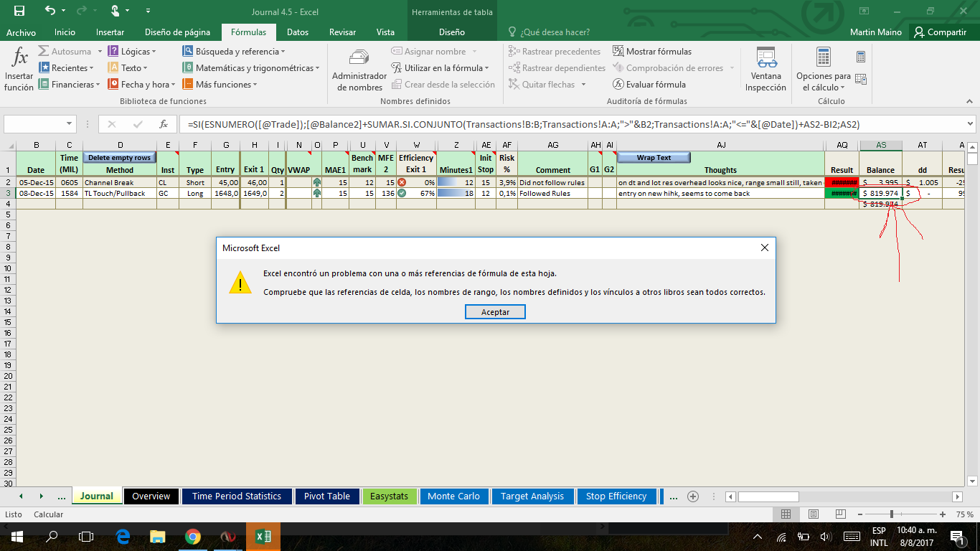980x551 pixels.
Task: Click the Calcular ahora calculator icon
Action: pos(861,57)
